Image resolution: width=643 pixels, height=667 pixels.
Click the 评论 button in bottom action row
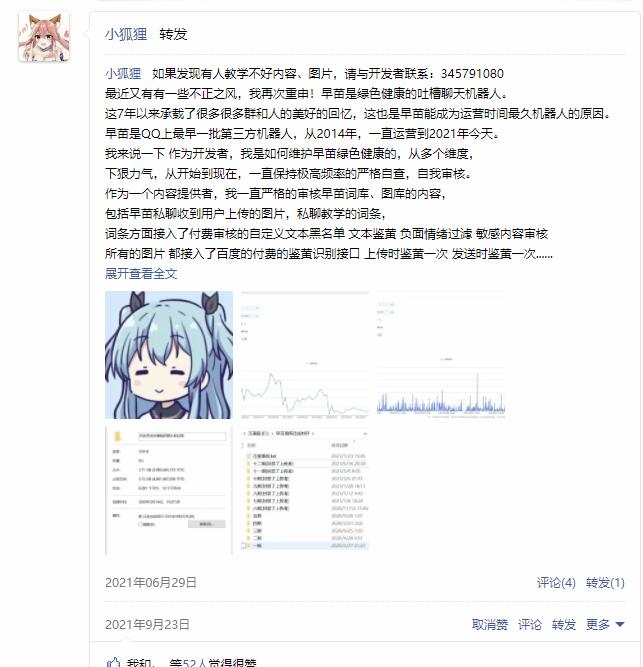tap(529, 624)
